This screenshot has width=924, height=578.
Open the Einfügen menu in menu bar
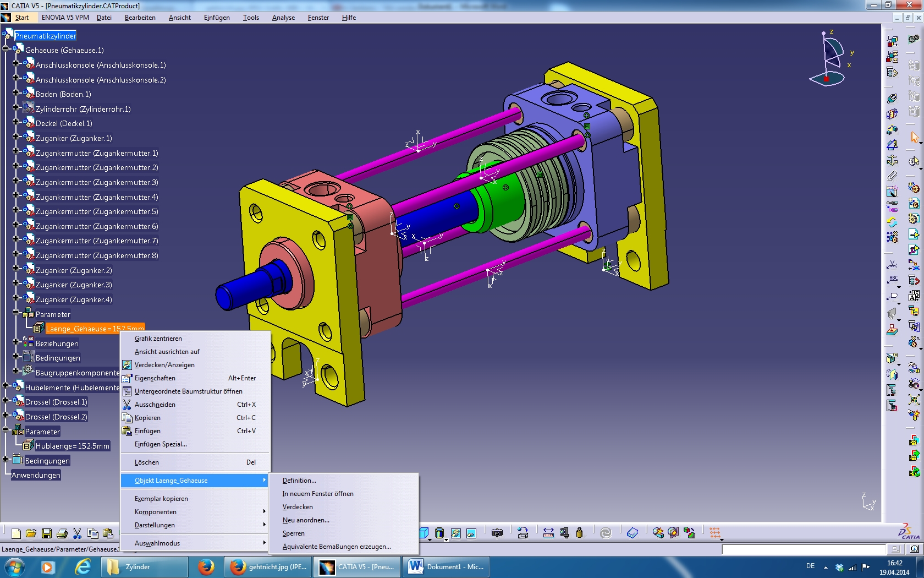(x=217, y=18)
